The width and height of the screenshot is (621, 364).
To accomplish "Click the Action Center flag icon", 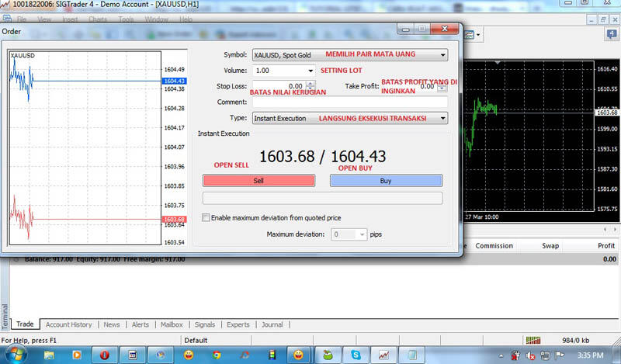I will [559, 355].
